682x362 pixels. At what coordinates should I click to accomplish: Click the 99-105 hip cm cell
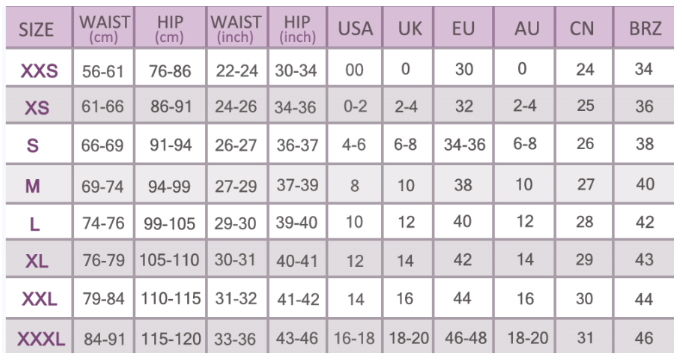[x=170, y=222]
